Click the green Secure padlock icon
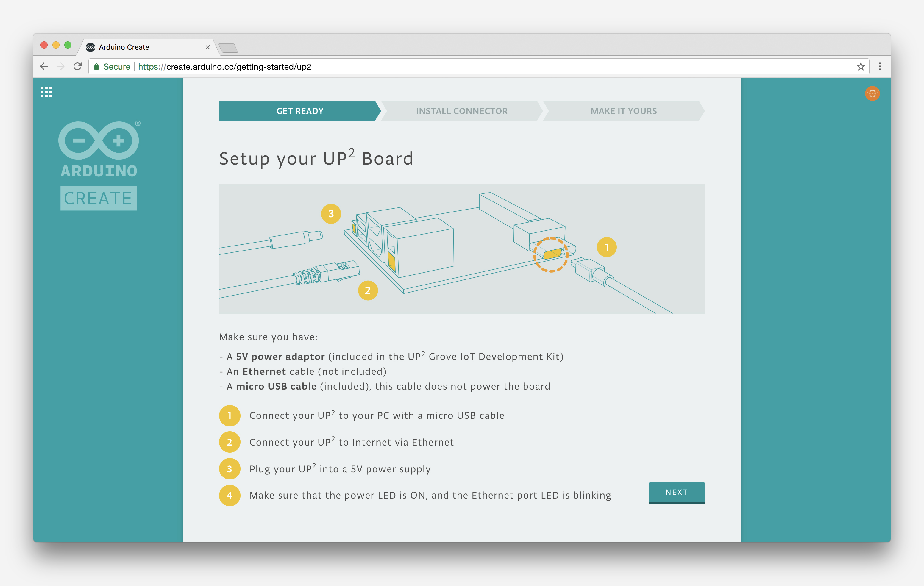 97,67
